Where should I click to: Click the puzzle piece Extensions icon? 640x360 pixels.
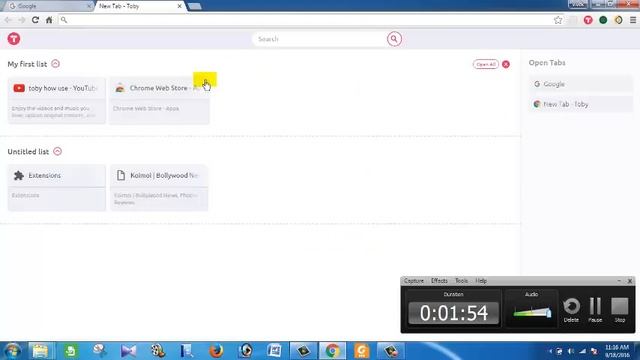coord(19,176)
